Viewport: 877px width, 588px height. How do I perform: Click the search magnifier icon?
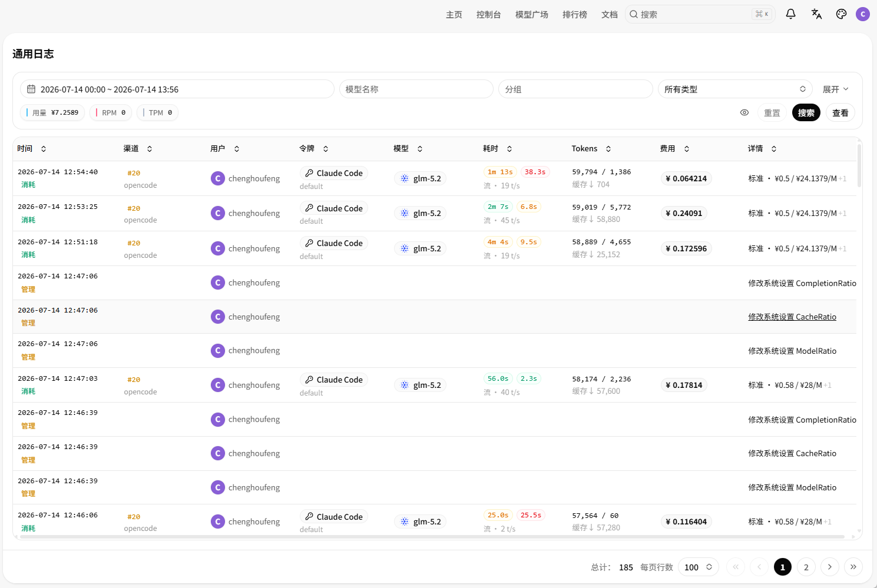[634, 14]
